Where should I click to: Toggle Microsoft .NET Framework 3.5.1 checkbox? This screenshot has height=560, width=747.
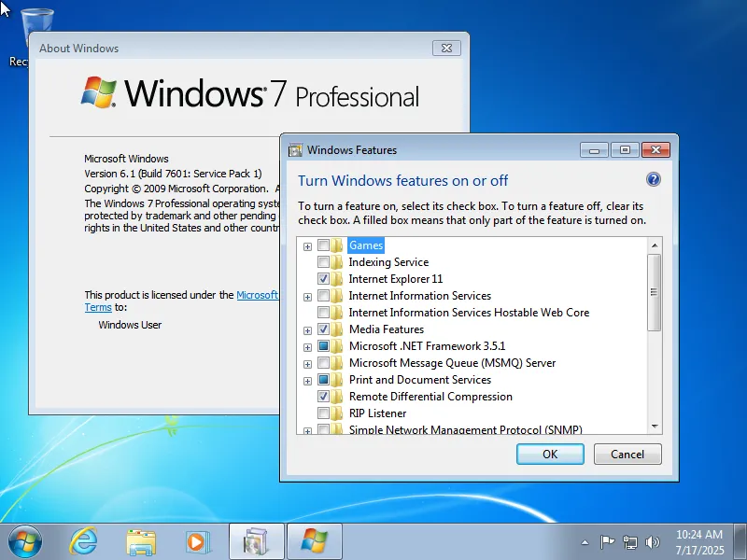pyautogui.click(x=323, y=345)
